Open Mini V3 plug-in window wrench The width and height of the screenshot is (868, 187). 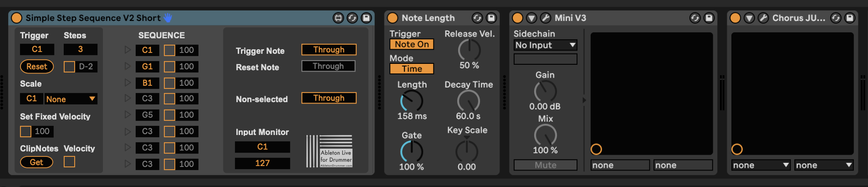pos(545,18)
